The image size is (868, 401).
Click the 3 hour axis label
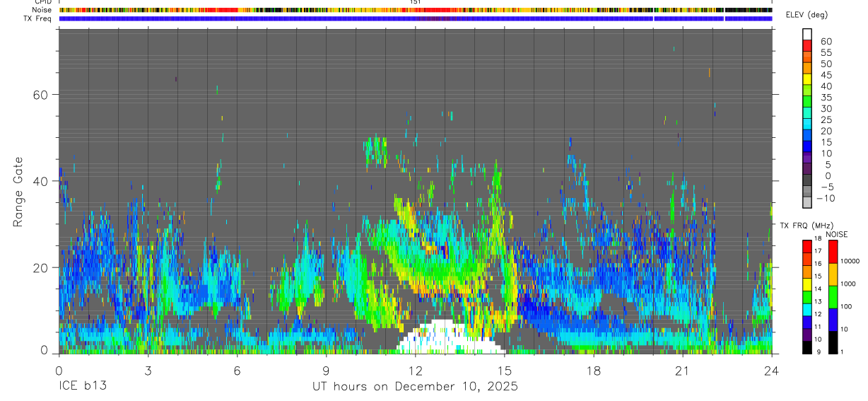148,370
